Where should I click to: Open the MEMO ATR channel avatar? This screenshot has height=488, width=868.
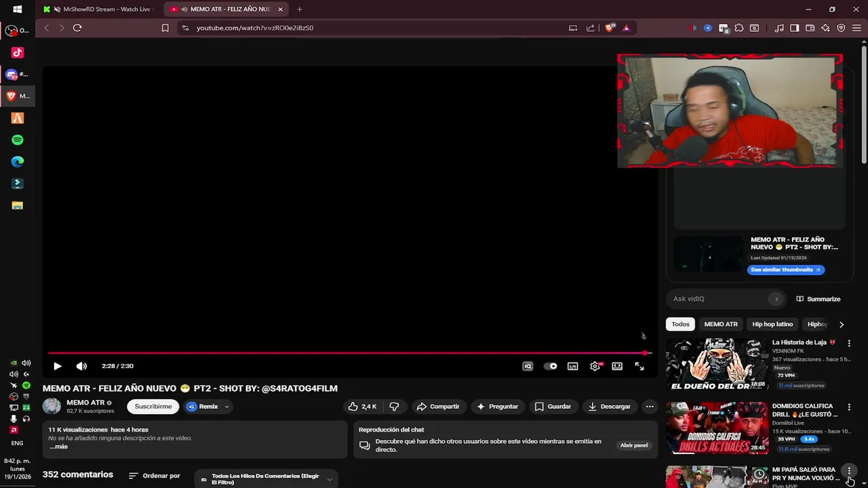pyautogui.click(x=52, y=407)
